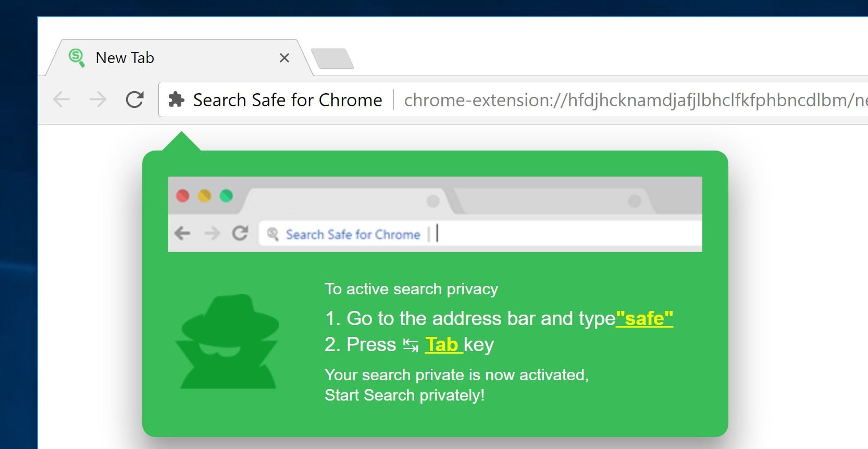Click the red dot in illustrated browser

coord(183,196)
